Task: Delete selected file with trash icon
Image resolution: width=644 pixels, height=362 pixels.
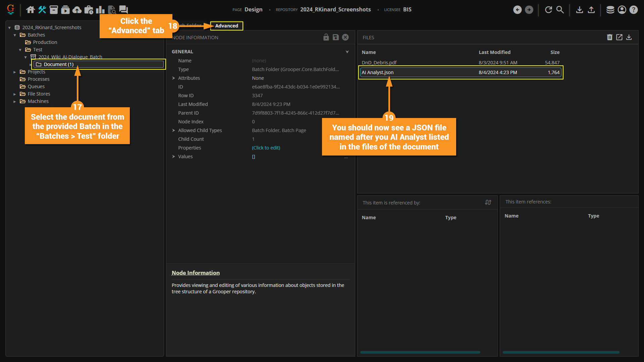Action: [609, 37]
